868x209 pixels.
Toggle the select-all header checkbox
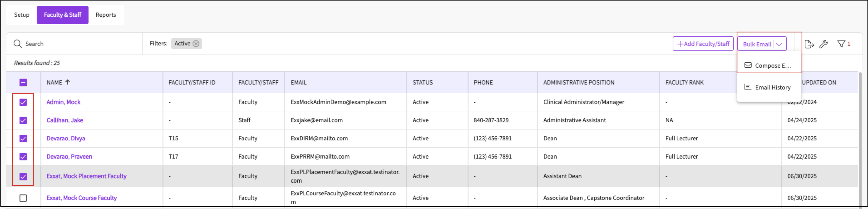point(23,83)
